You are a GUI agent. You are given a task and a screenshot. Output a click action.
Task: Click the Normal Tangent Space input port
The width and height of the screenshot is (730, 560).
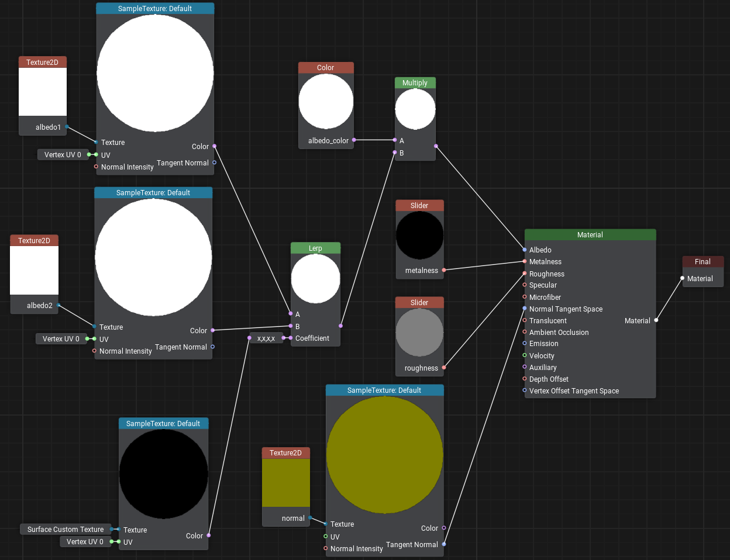(x=525, y=309)
